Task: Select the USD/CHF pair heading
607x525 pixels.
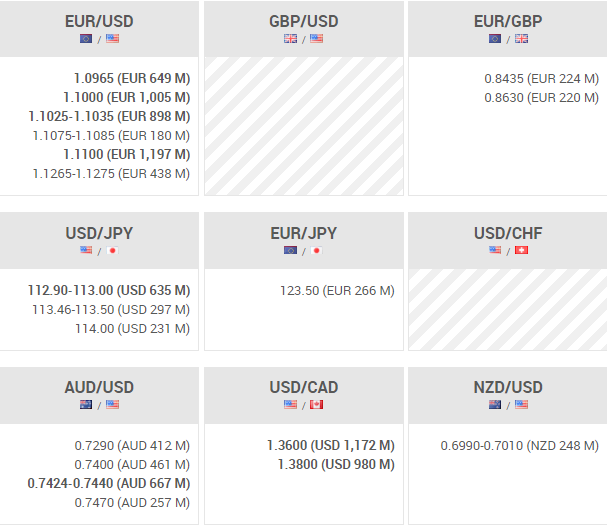Action: [508, 233]
